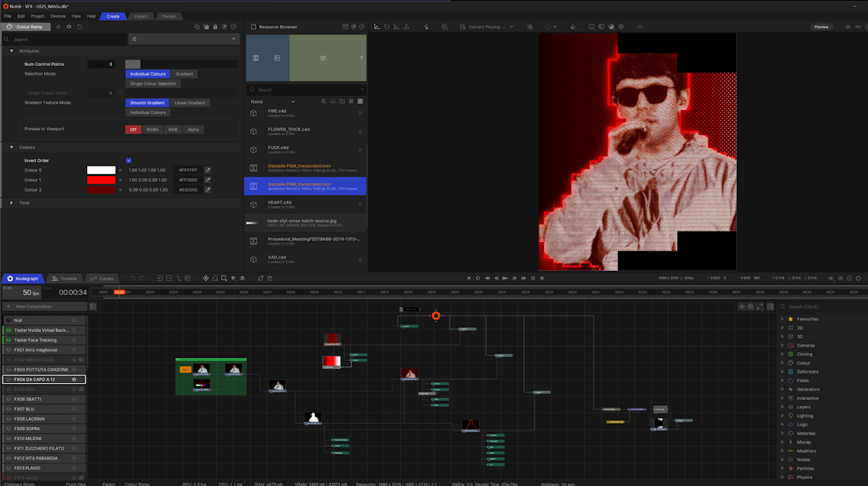868x486 pixels.
Task: Click the eyedropper next to Colour 1
Action: coord(207,180)
